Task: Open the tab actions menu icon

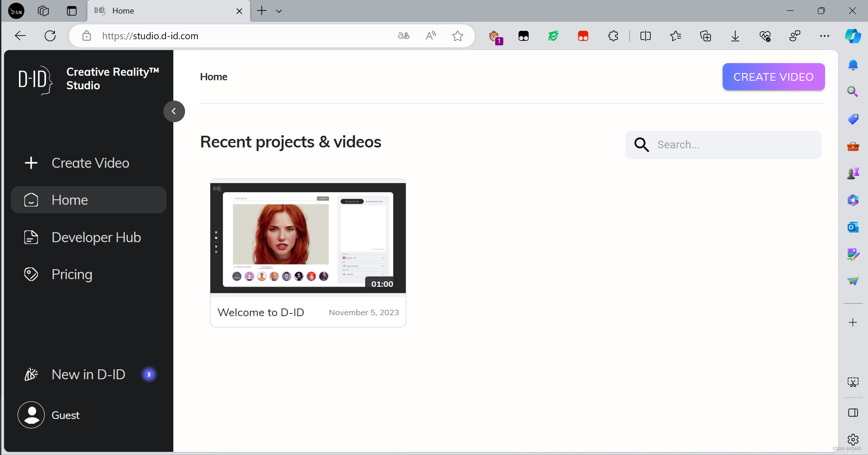Action: [72, 11]
